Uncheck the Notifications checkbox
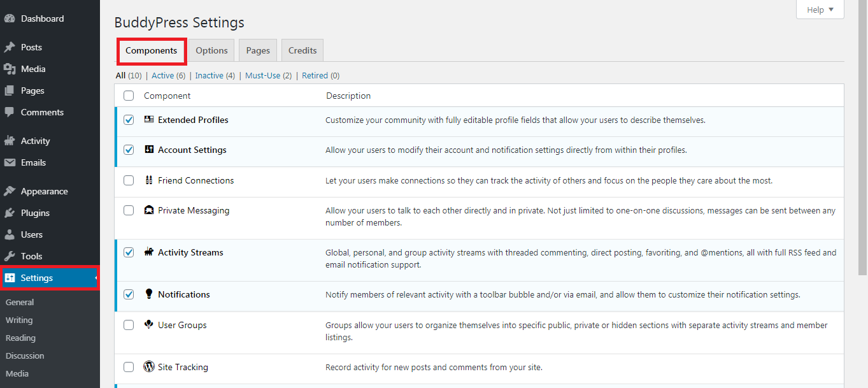The height and width of the screenshot is (388, 868). 129,294
